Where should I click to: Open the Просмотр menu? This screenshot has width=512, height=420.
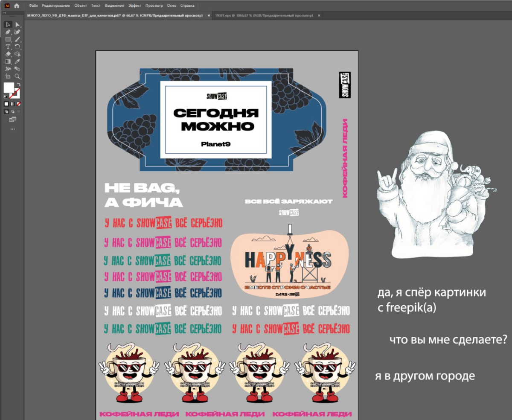point(154,6)
